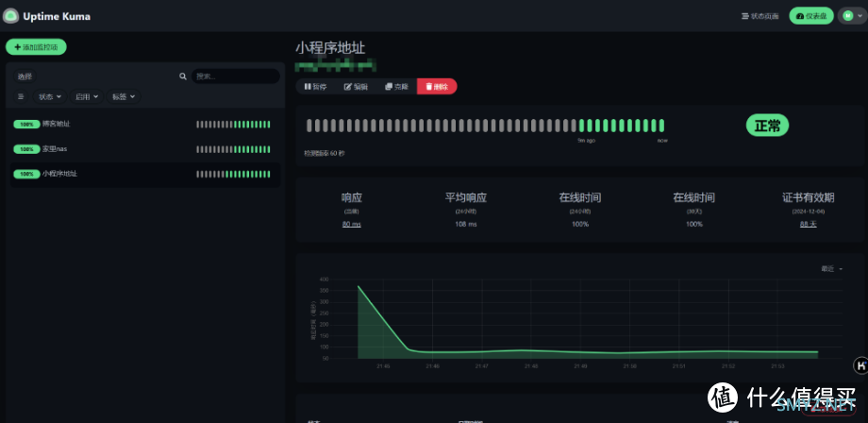Focus the 搜索 search field
The image size is (868, 423).
click(235, 76)
